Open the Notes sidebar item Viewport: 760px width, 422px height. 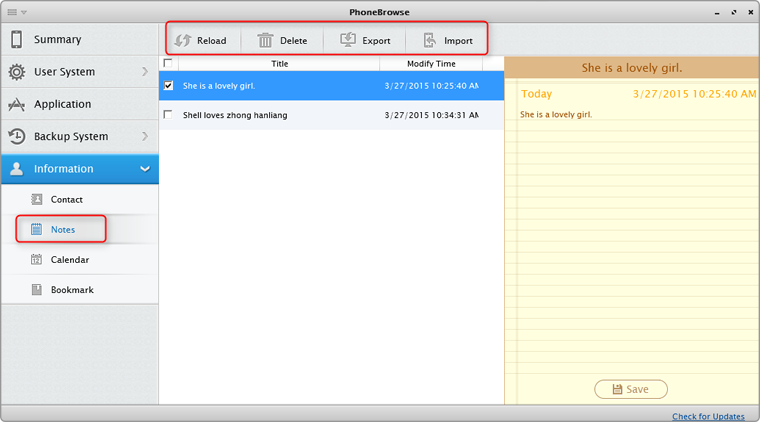(63, 230)
